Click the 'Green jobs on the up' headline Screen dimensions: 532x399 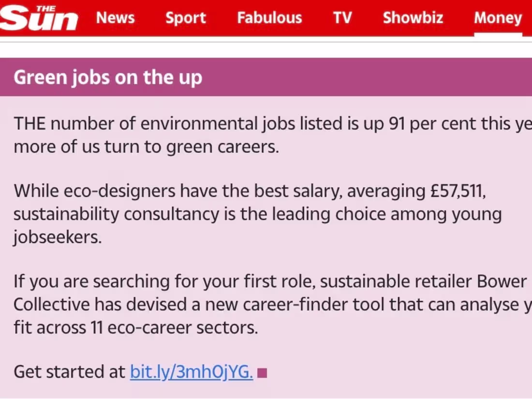(107, 77)
